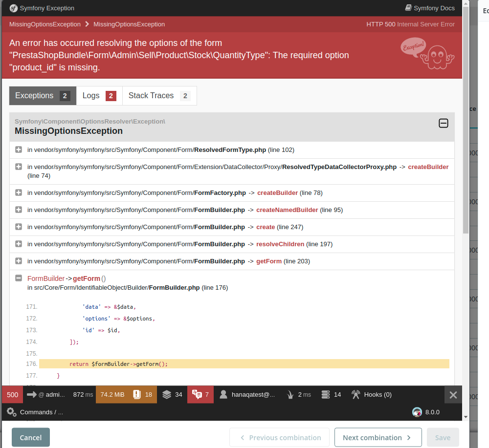Click the Commands gear icon in the toolbar
The width and height of the screenshot is (489, 448).
12,412
